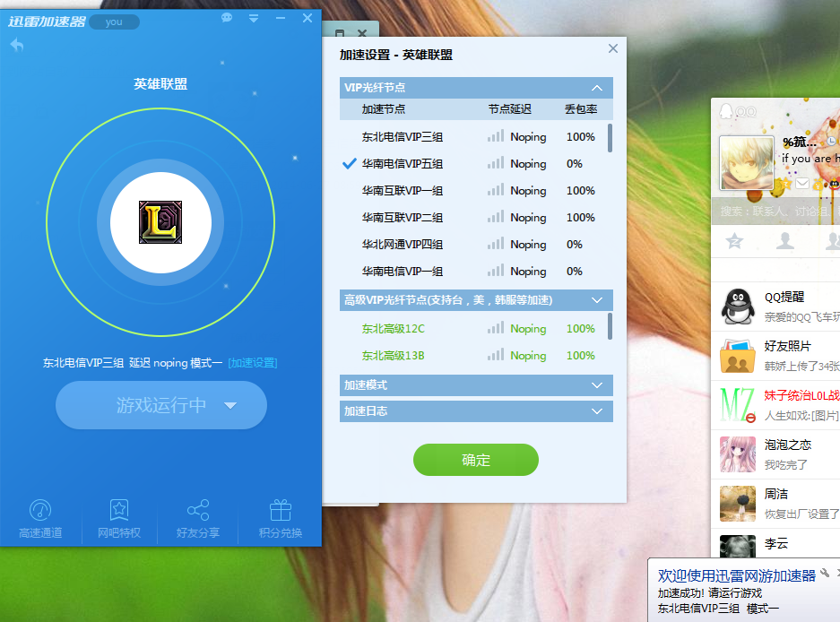The width and height of the screenshot is (840, 622).
Task: Open the dropdown arrow on 游戏运行中 button
Action: pos(230,406)
